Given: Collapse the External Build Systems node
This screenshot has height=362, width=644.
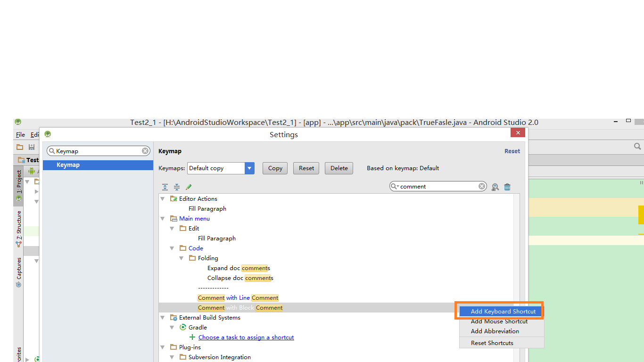Looking at the screenshot, I should click(x=163, y=318).
